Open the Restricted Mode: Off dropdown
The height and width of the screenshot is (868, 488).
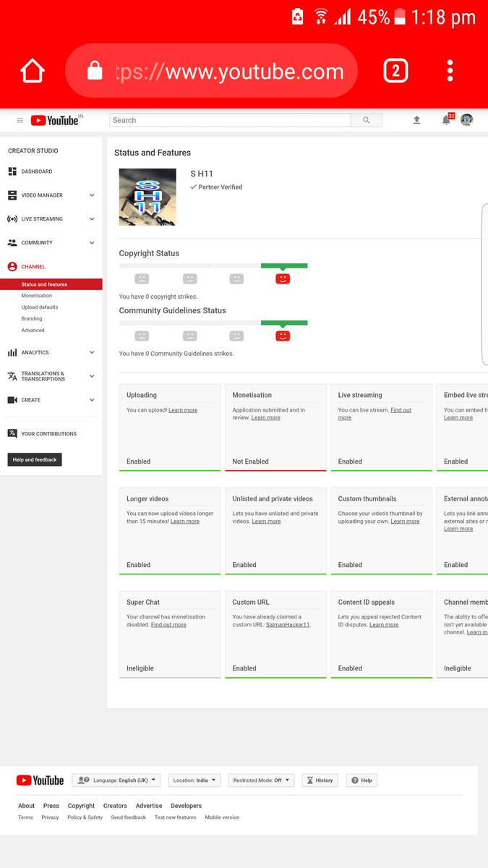click(x=262, y=780)
